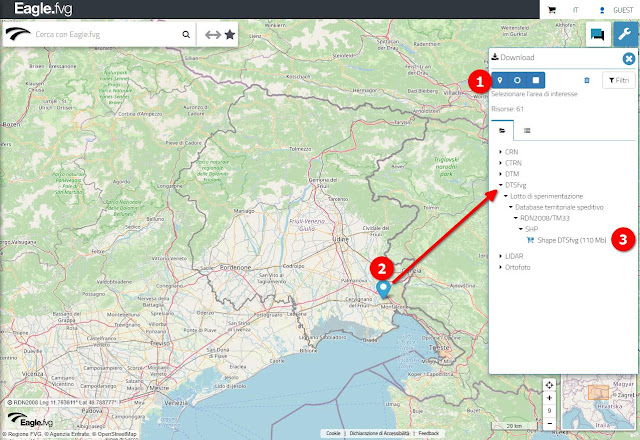
Task: Select the point marker selection tool
Action: 500,80
